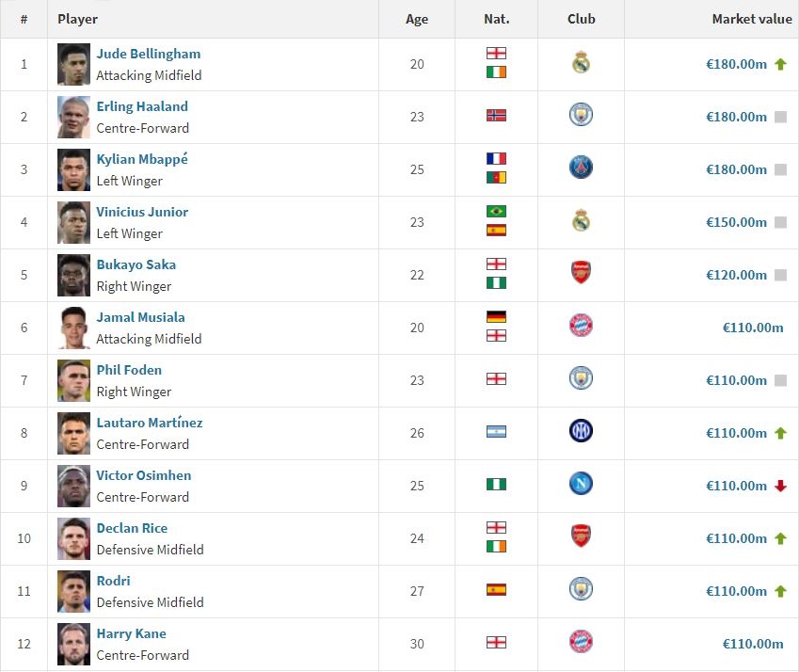Sort by the Player column header
The image size is (799, 672).
[x=77, y=20]
